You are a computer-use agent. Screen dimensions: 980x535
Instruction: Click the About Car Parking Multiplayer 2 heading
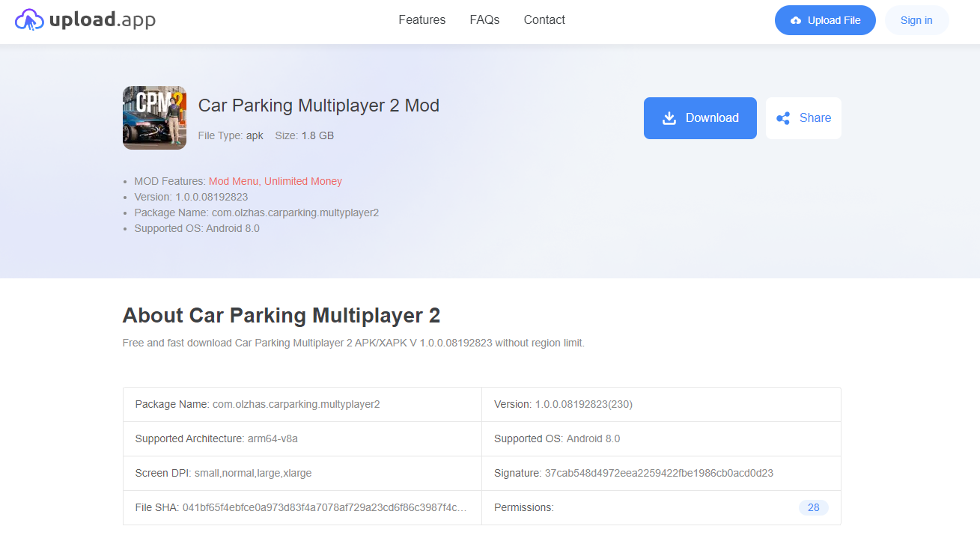click(x=281, y=315)
